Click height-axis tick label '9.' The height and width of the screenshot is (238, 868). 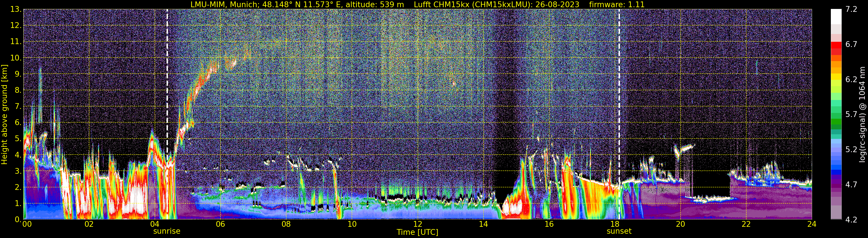[18, 74]
